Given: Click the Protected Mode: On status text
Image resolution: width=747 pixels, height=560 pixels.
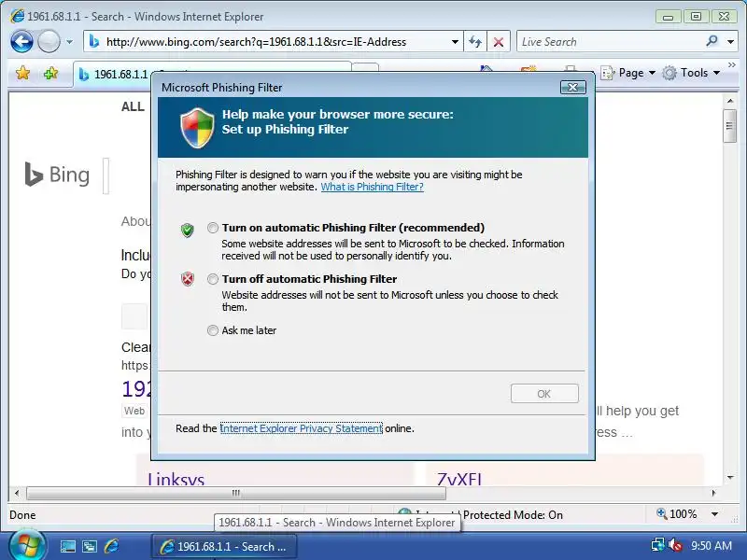Looking at the screenshot, I should click(x=513, y=515).
